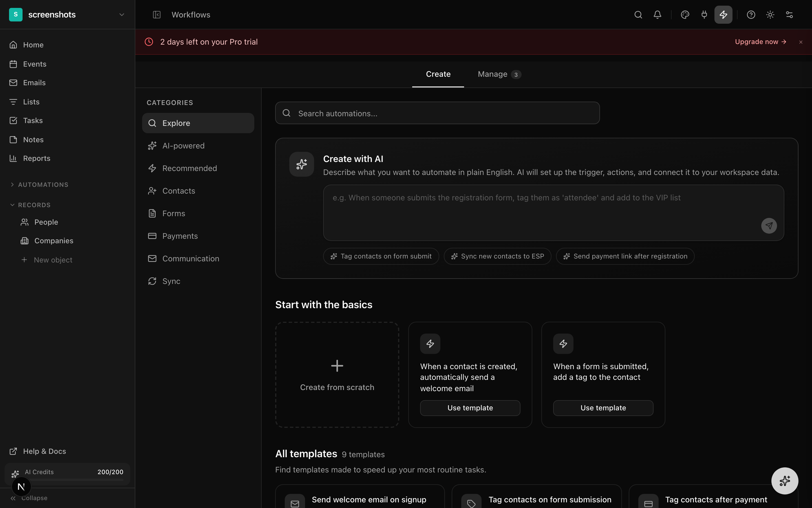The width and height of the screenshot is (812, 508).
Task: Expand the screenshots workspace switcher
Action: 67,14
